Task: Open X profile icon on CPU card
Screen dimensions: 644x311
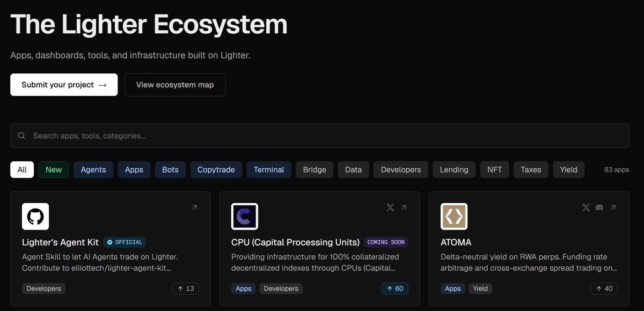Action: tap(390, 208)
